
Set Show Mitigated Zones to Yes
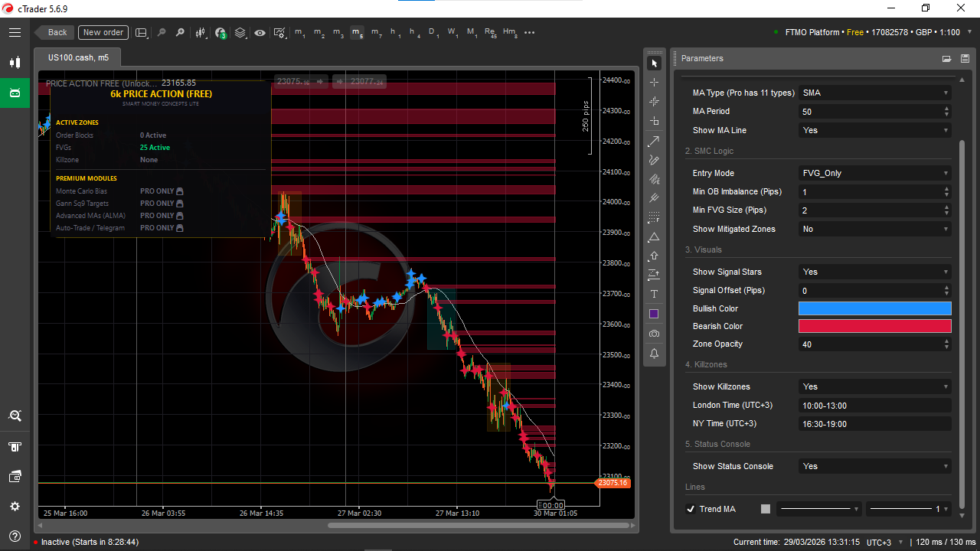click(x=874, y=229)
